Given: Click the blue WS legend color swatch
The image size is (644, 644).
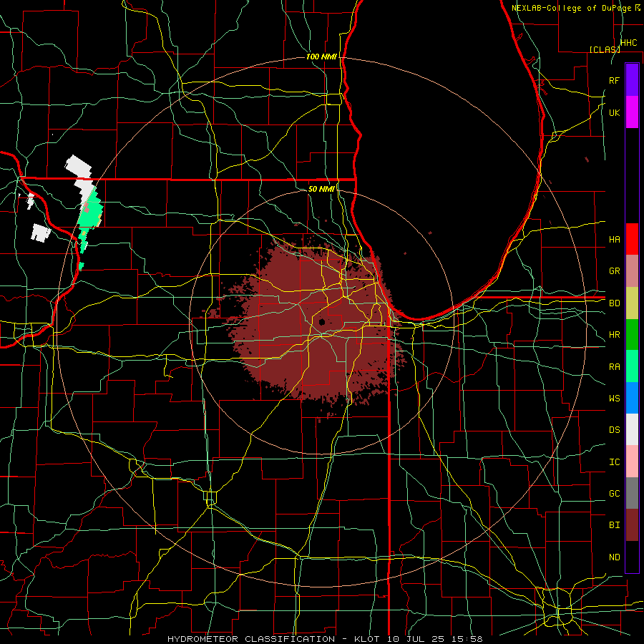Looking at the screenshot, I should [x=632, y=398].
